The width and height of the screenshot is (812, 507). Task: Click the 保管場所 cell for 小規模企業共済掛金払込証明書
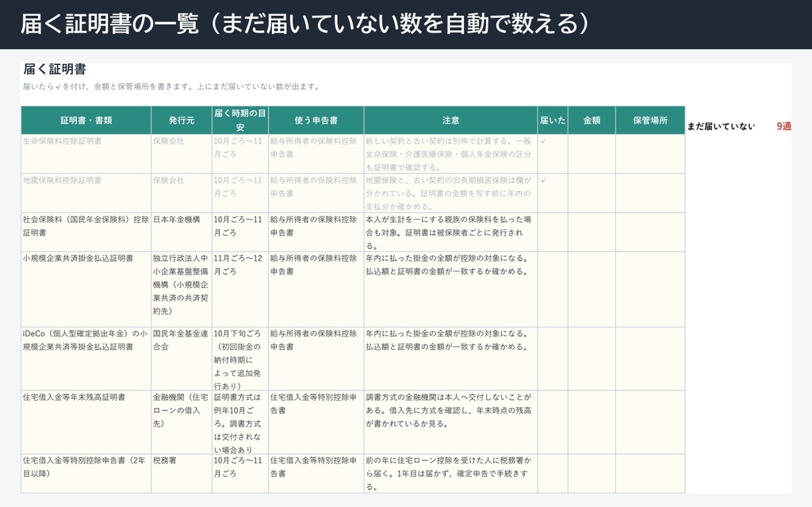(x=650, y=290)
